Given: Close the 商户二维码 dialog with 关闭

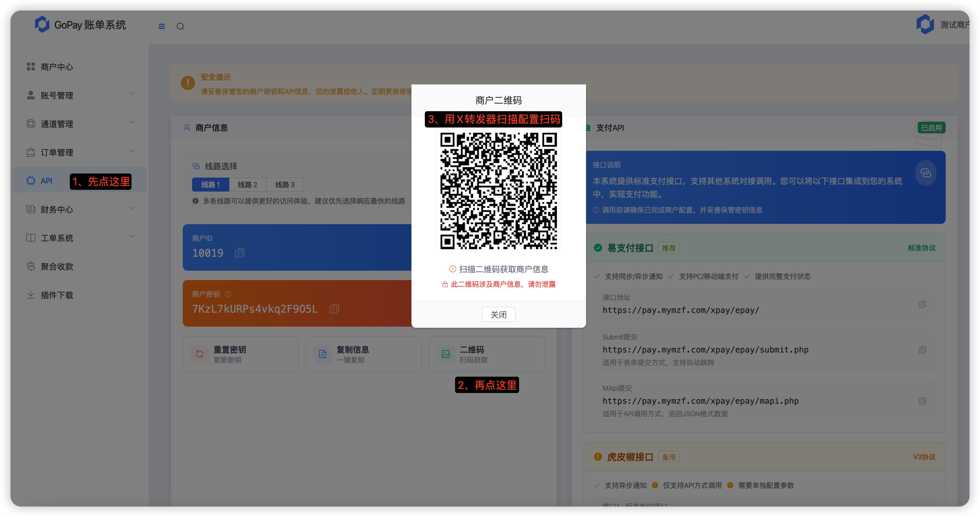Looking at the screenshot, I should click(x=498, y=314).
